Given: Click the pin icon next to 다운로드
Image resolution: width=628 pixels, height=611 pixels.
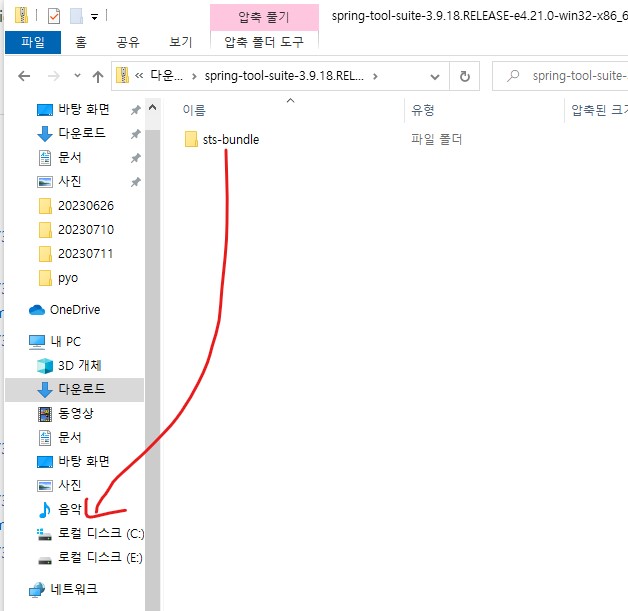Looking at the screenshot, I should click(136, 134).
